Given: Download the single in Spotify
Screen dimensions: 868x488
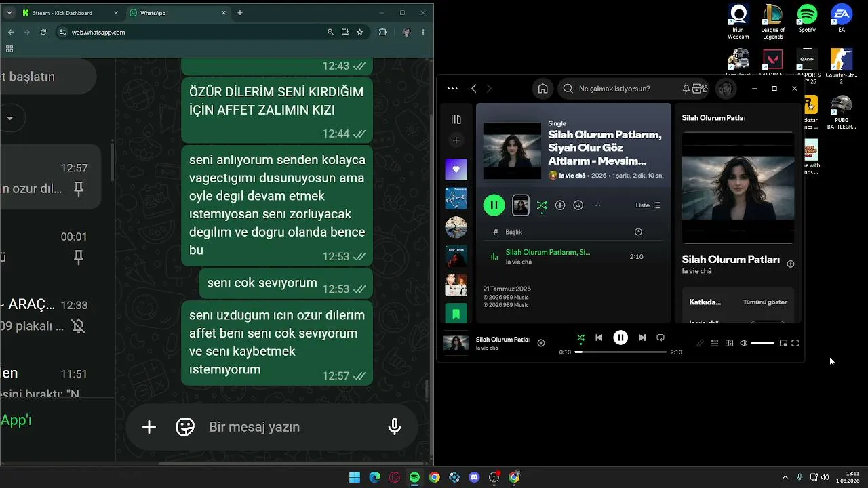Looking at the screenshot, I should pos(578,205).
